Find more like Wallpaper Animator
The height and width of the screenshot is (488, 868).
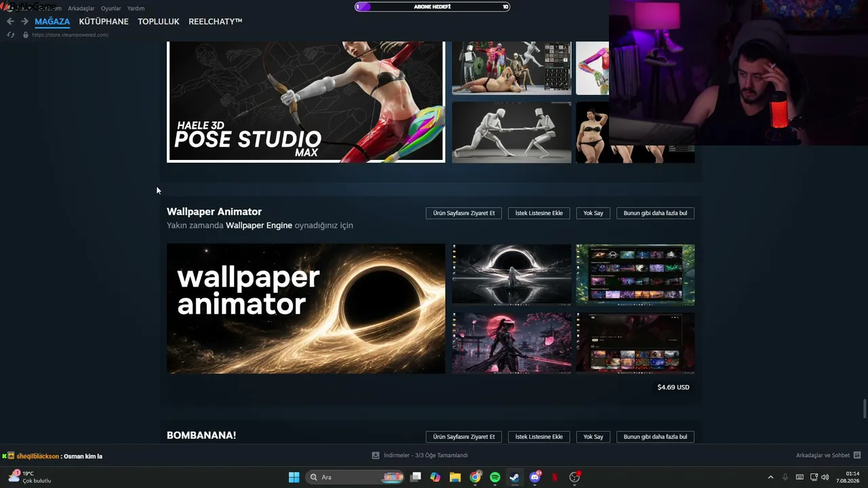pyautogui.click(x=655, y=213)
